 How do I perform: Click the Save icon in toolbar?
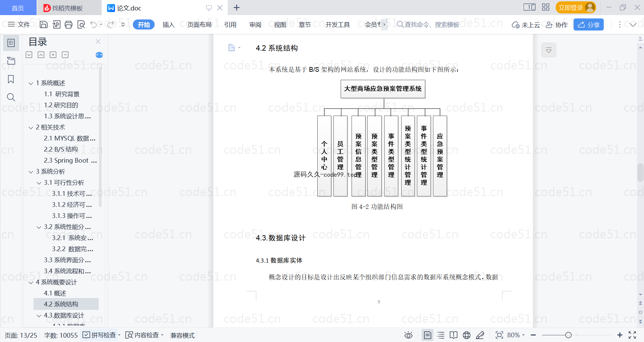click(44, 24)
